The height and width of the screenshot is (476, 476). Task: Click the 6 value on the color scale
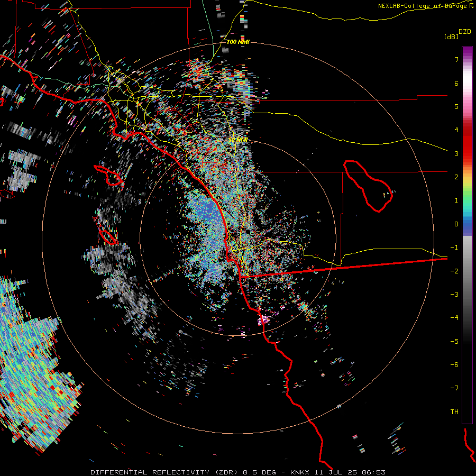[x=456, y=83]
